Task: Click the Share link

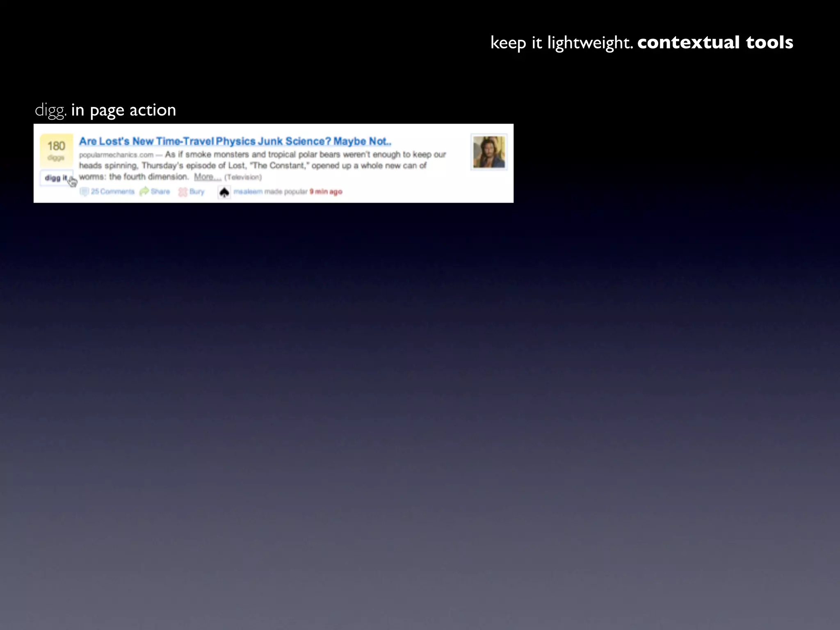Action: click(160, 192)
